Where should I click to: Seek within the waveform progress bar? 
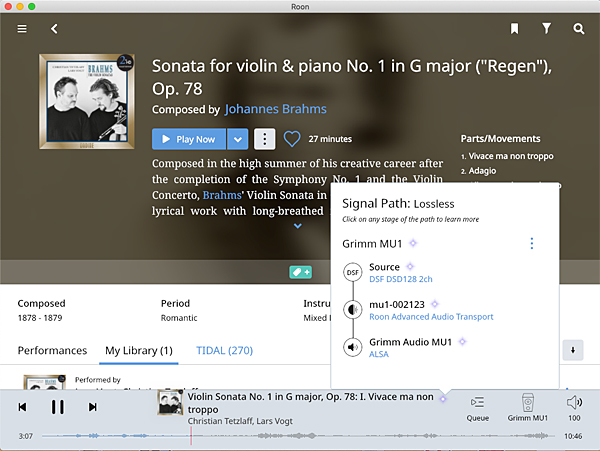click(298, 436)
